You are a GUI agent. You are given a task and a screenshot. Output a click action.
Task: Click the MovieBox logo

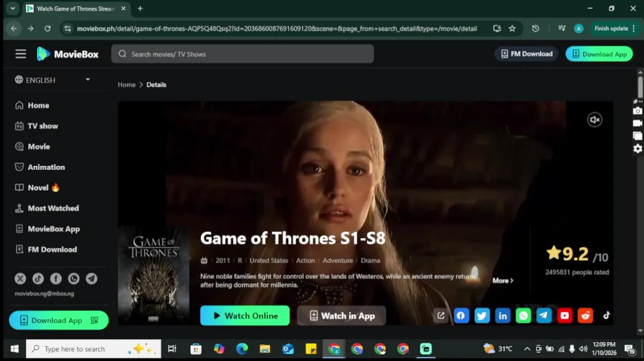(68, 54)
